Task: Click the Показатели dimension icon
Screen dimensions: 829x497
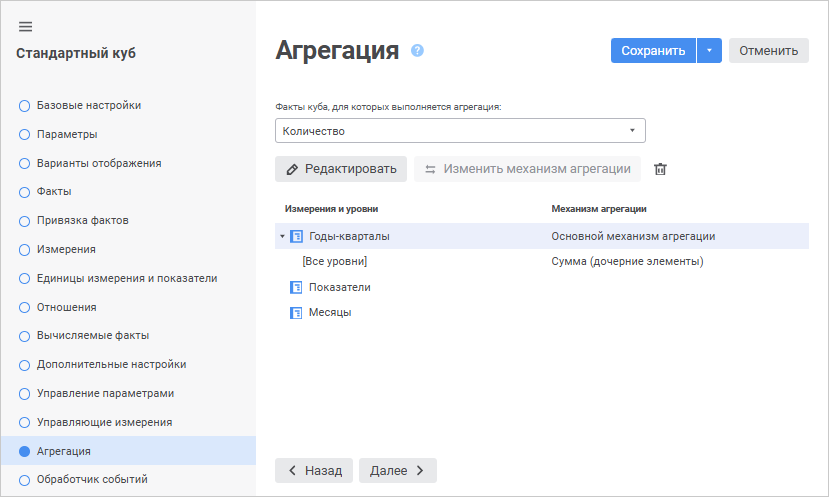Action: click(296, 287)
